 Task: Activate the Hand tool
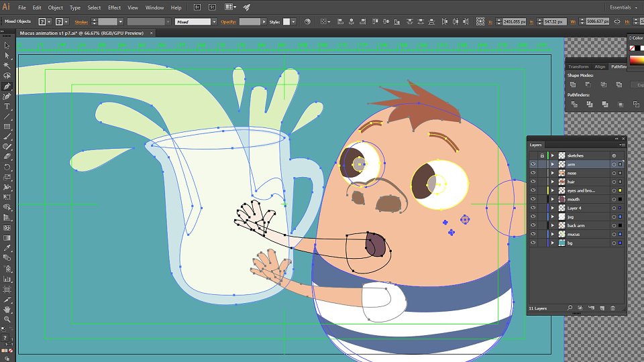pyautogui.click(x=7, y=310)
